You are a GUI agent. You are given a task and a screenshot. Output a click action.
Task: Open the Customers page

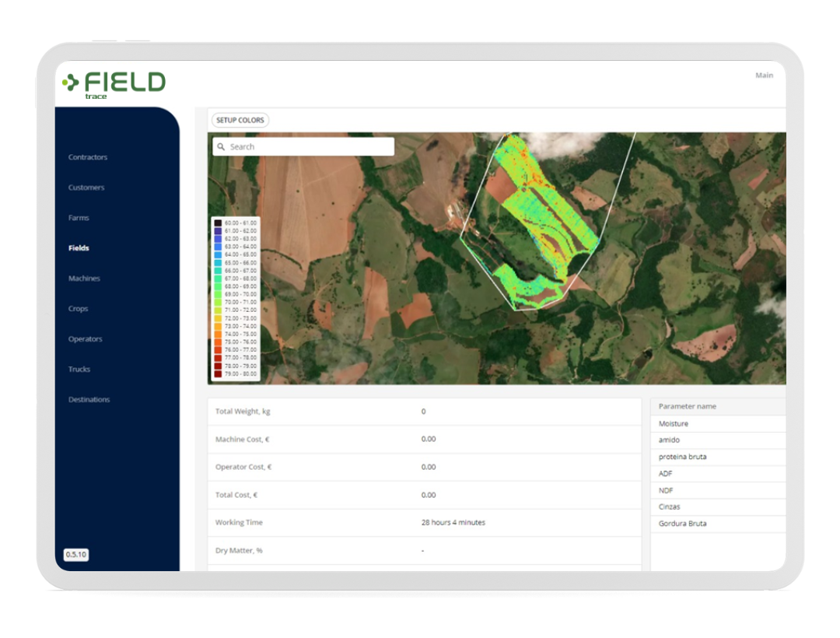point(86,188)
